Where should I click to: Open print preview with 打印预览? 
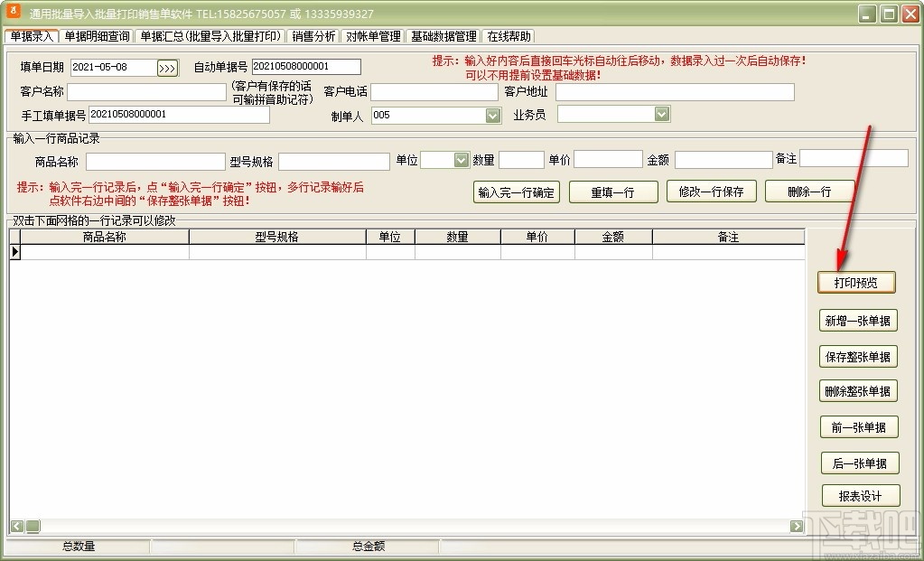point(856,282)
